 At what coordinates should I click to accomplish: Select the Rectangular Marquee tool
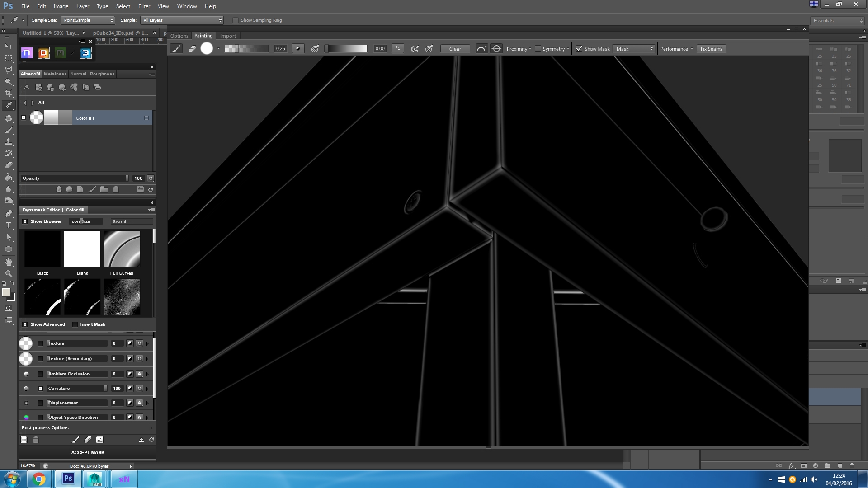(9, 58)
